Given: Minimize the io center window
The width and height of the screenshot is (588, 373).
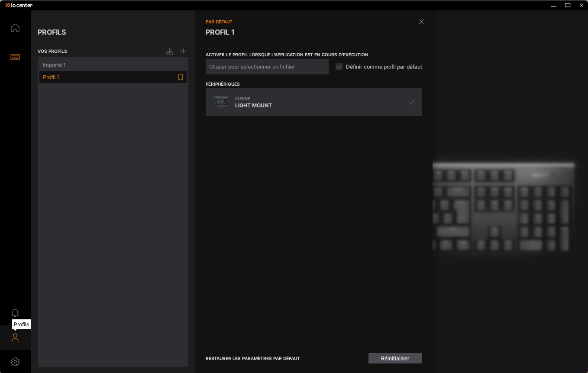Looking at the screenshot, I should (x=553, y=5).
